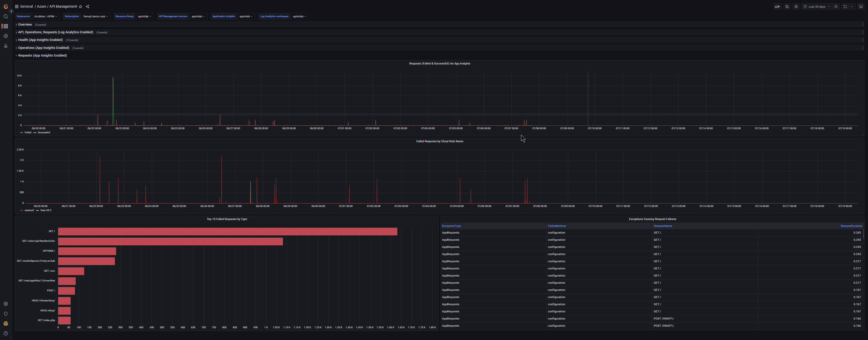868x340 pixels.
Task: Sort table by RequestDuration column header
Action: click(851, 226)
